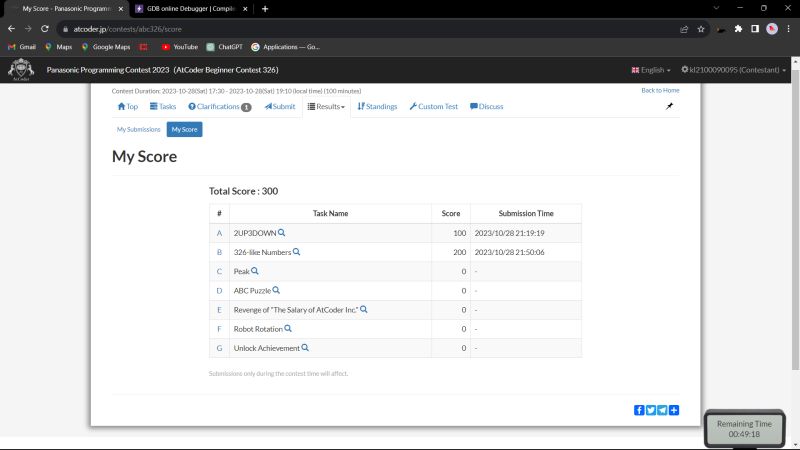Go to the Custom Test tab
The width and height of the screenshot is (800, 450).
click(433, 106)
